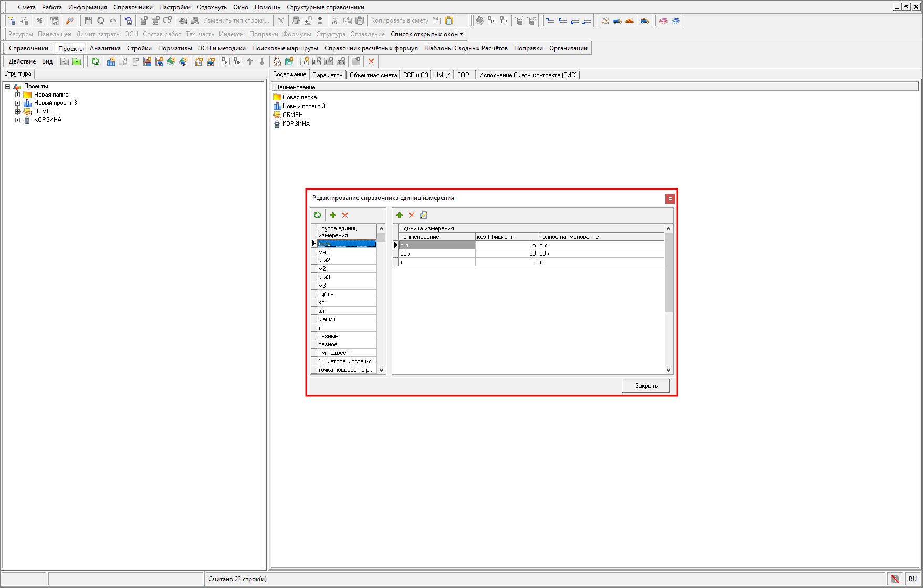Screen dimensions: 923x588
Task: Add a new unit group with green plus
Action: [x=333, y=215]
